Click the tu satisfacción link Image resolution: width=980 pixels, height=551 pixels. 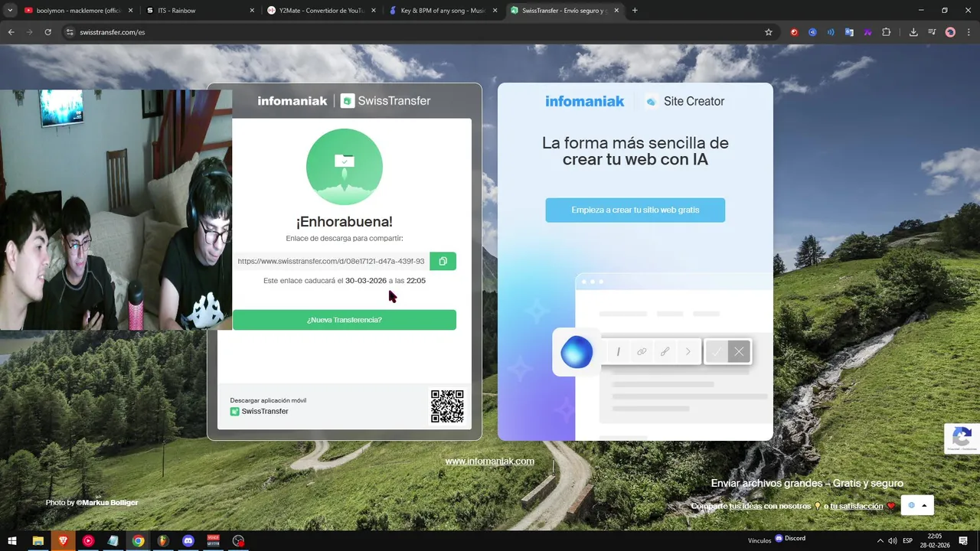[x=856, y=506]
